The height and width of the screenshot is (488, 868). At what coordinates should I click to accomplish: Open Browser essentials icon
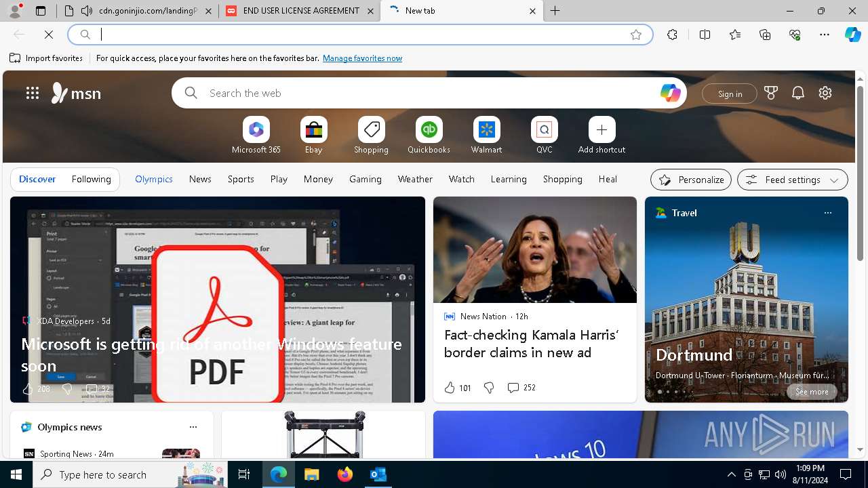(x=795, y=35)
